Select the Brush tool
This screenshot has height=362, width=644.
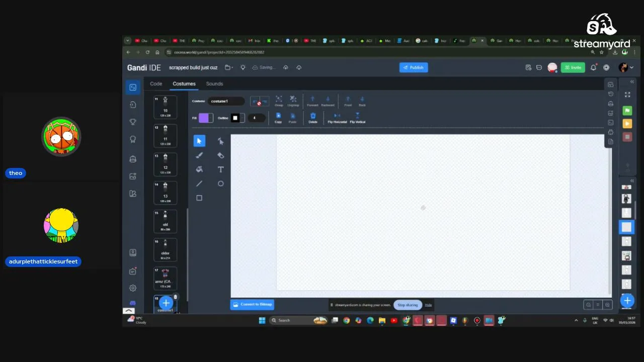pyautogui.click(x=199, y=155)
